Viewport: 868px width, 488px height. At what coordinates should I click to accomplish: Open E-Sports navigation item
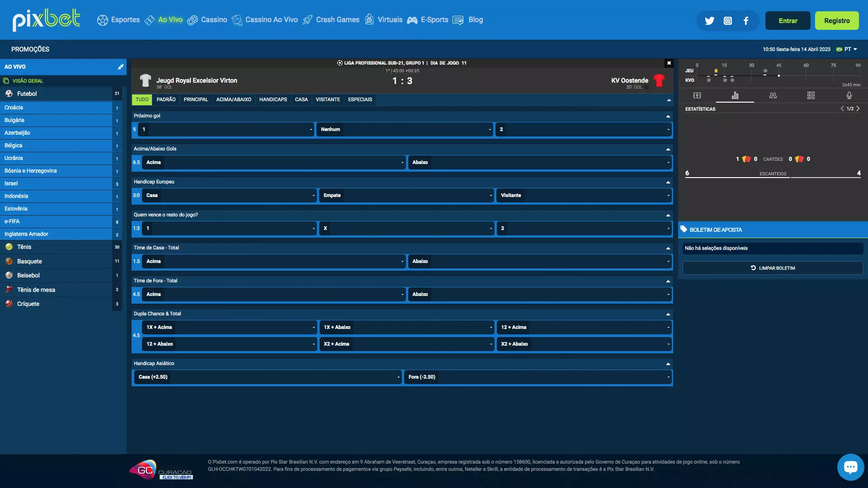pyautogui.click(x=428, y=20)
